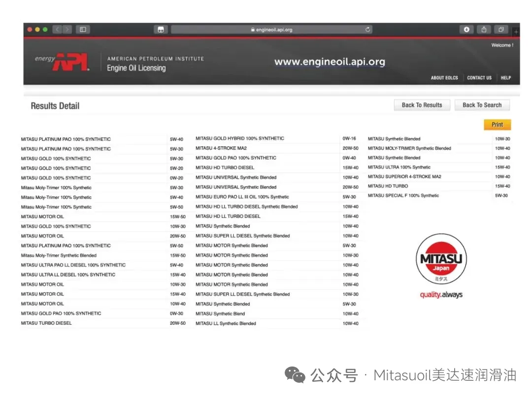The image size is (532, 399).
Task: Click the browser back arrow
Action: pos(57,30)
